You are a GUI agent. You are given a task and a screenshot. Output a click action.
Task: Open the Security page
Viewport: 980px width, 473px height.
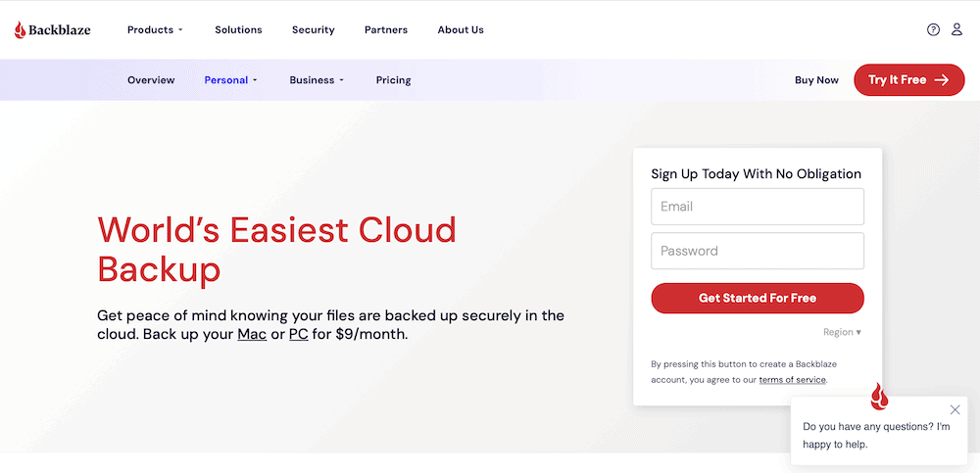[x=314, y=30]
